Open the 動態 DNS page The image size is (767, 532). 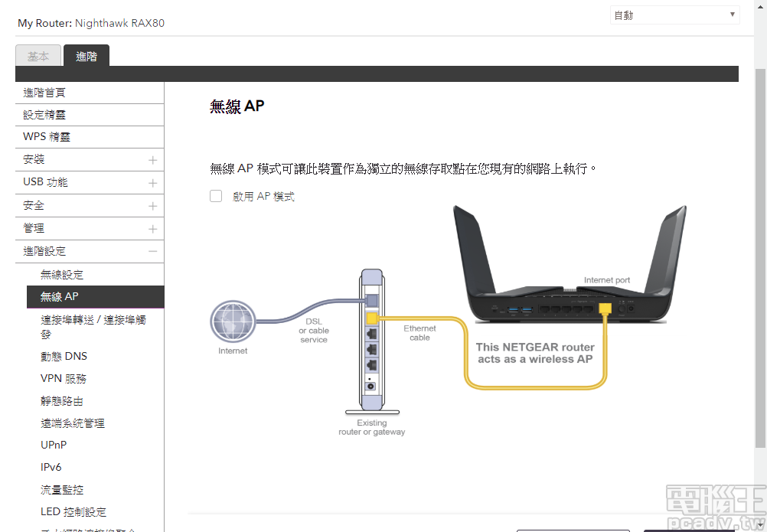(x=64, y=355)
